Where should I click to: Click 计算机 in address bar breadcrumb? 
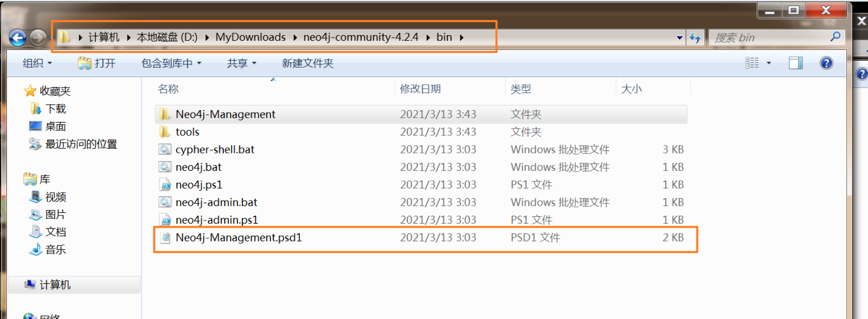pos(104,37)
